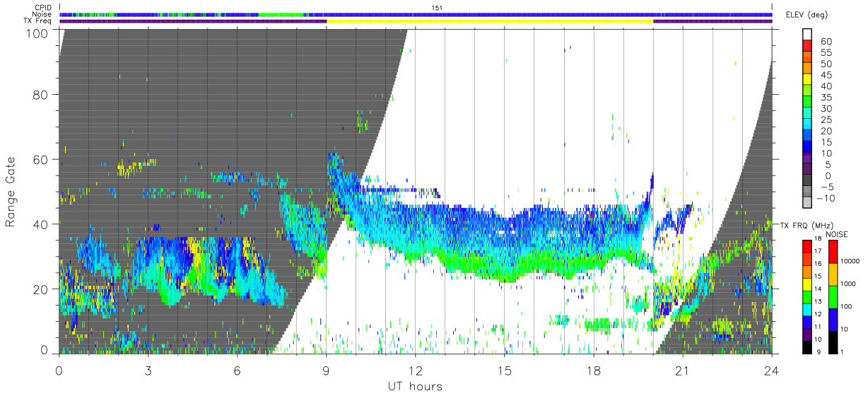The image size is (868, 401).
Task: Click the 100 tick label on Range Gate axis
Action: [x=38, y=33]
